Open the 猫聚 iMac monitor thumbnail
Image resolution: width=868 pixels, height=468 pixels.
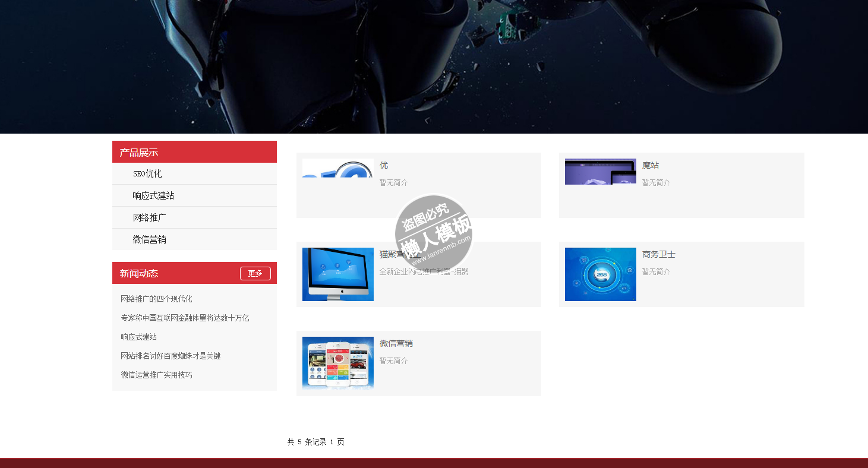(x=337, y=274)
